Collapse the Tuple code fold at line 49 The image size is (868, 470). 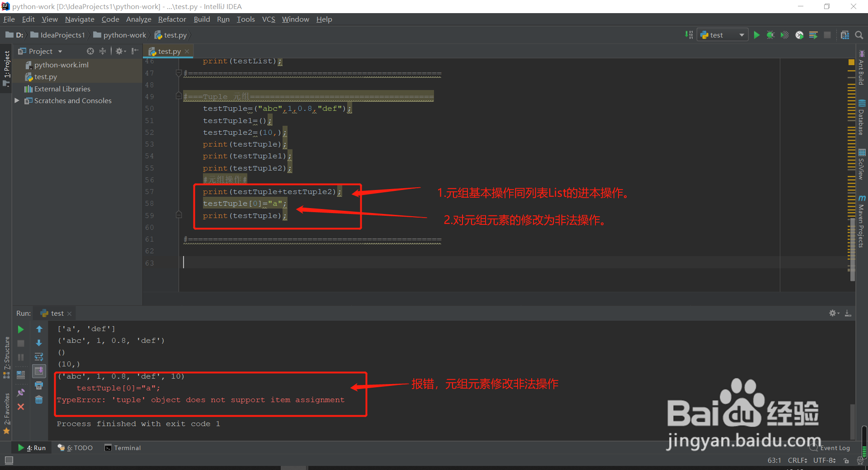tap(178, 96)
